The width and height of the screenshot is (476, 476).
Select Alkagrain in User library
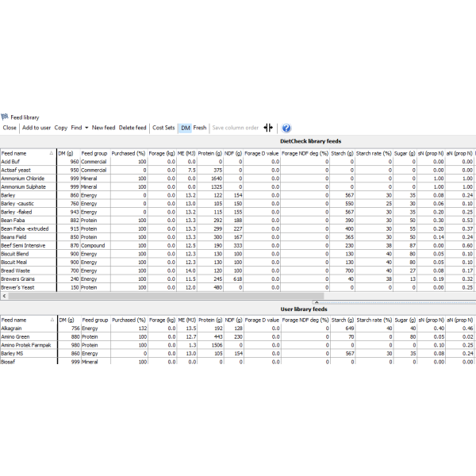[x=11, y=328]
